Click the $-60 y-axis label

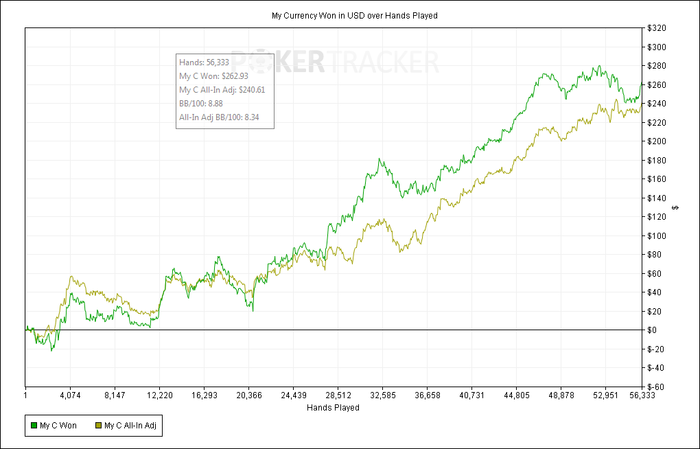click(656, 387)
